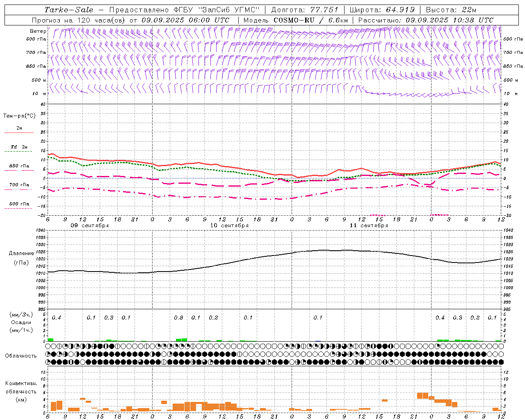Image resolution: width=525 pixels, height=420 pixels.
Task: Click the "(км)" unit label
Action: point(21,399)
